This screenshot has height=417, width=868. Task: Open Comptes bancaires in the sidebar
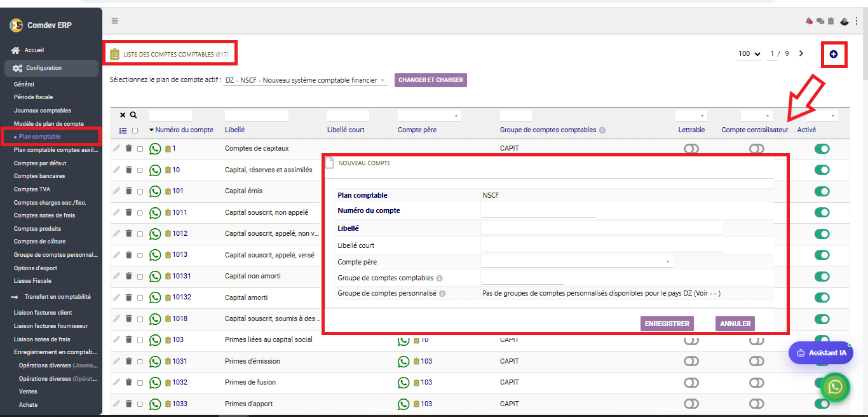(x=39, y=176)
